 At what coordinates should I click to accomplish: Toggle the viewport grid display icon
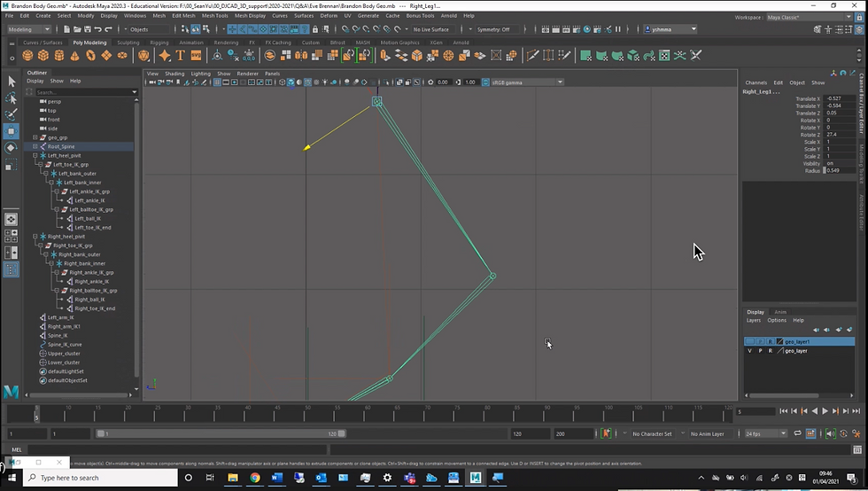[217, 82]
